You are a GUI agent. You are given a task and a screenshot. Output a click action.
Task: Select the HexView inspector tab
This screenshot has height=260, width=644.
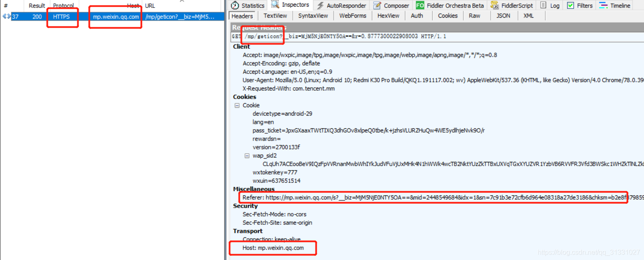(x=388, y=16)
